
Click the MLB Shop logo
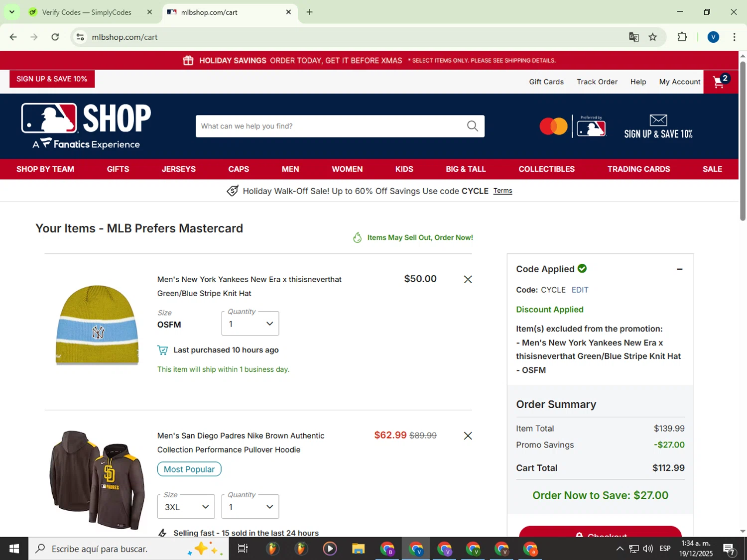pos(86,126)
